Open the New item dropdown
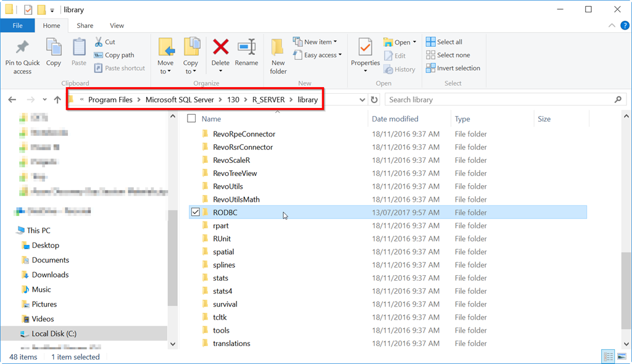This screenshot has width=632, height=364. [315, 41]
